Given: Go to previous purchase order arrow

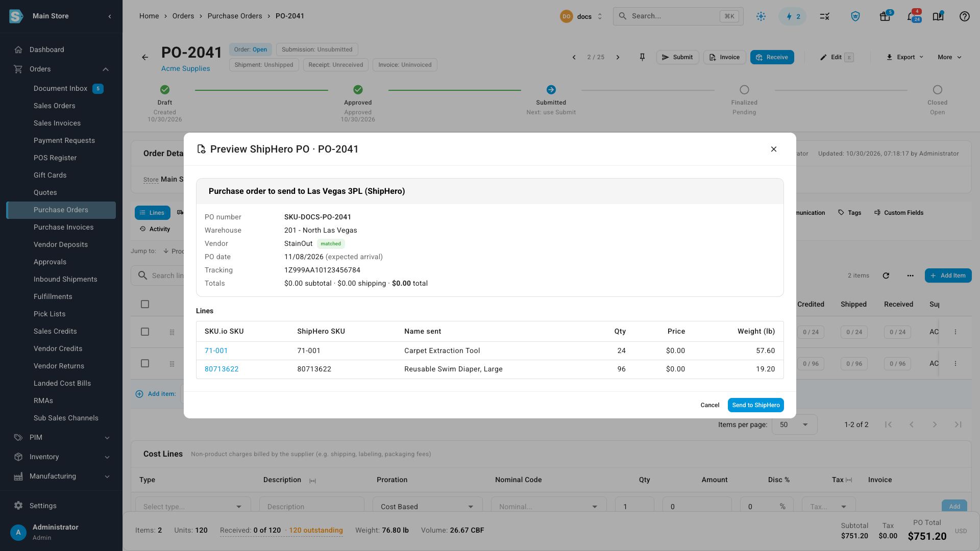Looking at the screenshot, I should [x=574, y=57].
